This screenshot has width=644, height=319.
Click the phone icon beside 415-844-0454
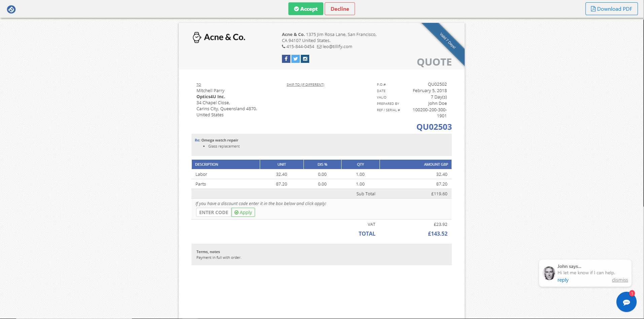pos(284,46)
